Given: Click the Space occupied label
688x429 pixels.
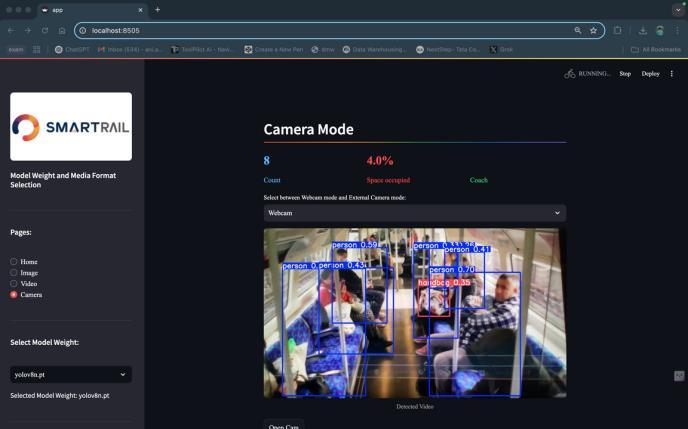Looking at the screenshot, I should (388, 180).
